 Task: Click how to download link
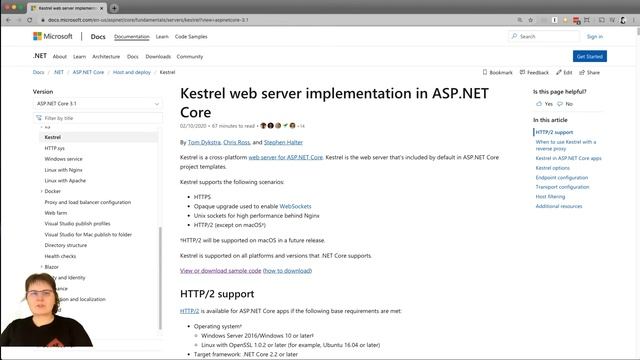287,271
